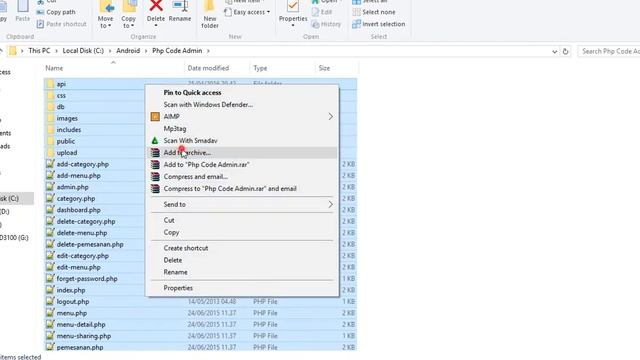Screen dimensions: 640x360
Task: Click the index.php file icon
Action: pyautogui.click(x=50, y=290)
